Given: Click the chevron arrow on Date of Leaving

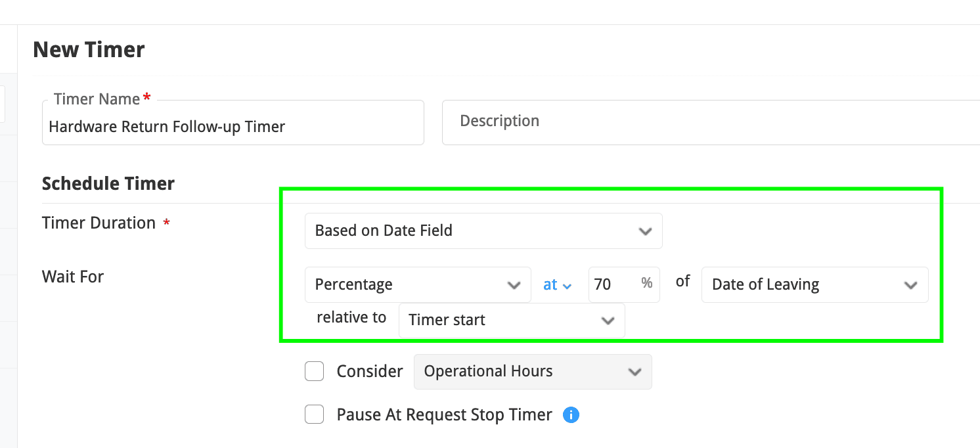Looking at the screenshot, I should coord(910,285).
